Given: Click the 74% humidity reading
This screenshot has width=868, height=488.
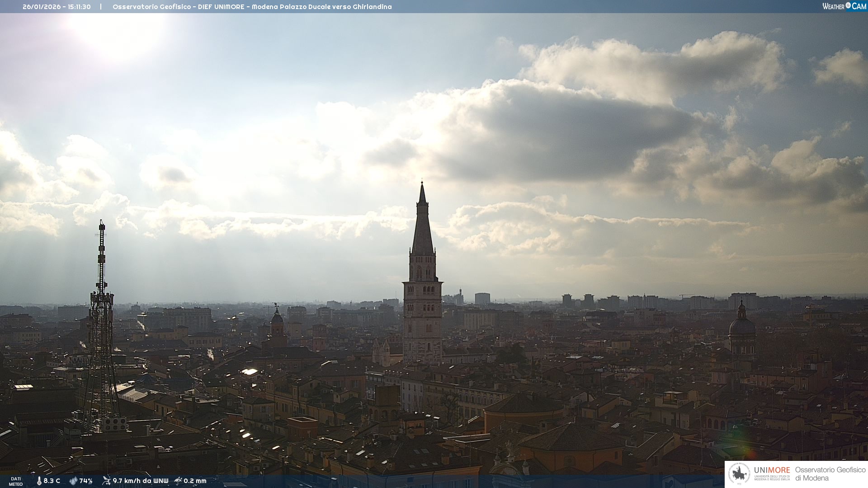Looking at the screenshot, I should pos(86,481).
